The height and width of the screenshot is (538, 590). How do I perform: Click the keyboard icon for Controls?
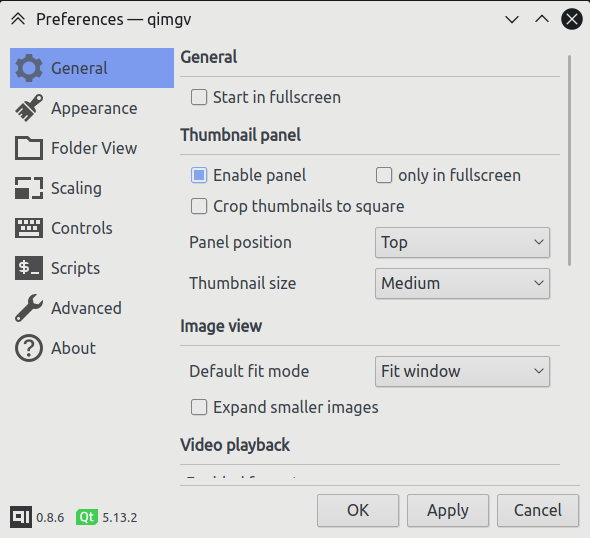tap(29, 228)
